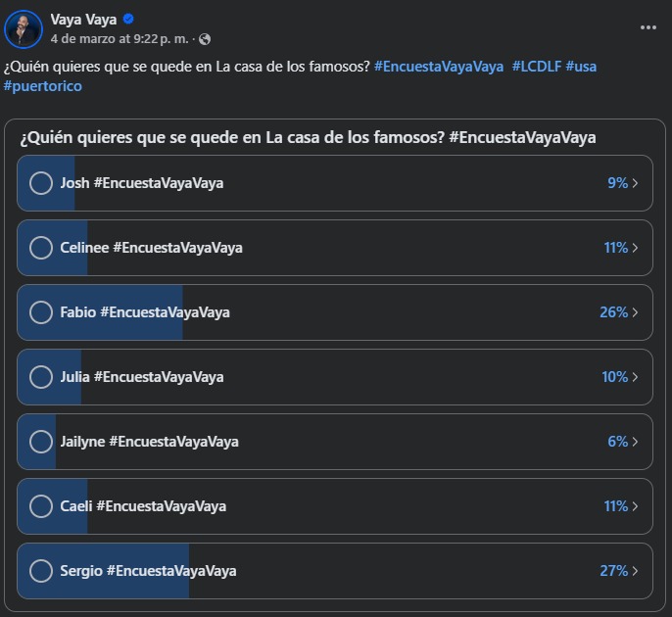The height and width of the screenshot is (617, 672).
Task: Click the verified badge next to Vaya Vaya
Action: pyautogui.click(x=128, y=20)
